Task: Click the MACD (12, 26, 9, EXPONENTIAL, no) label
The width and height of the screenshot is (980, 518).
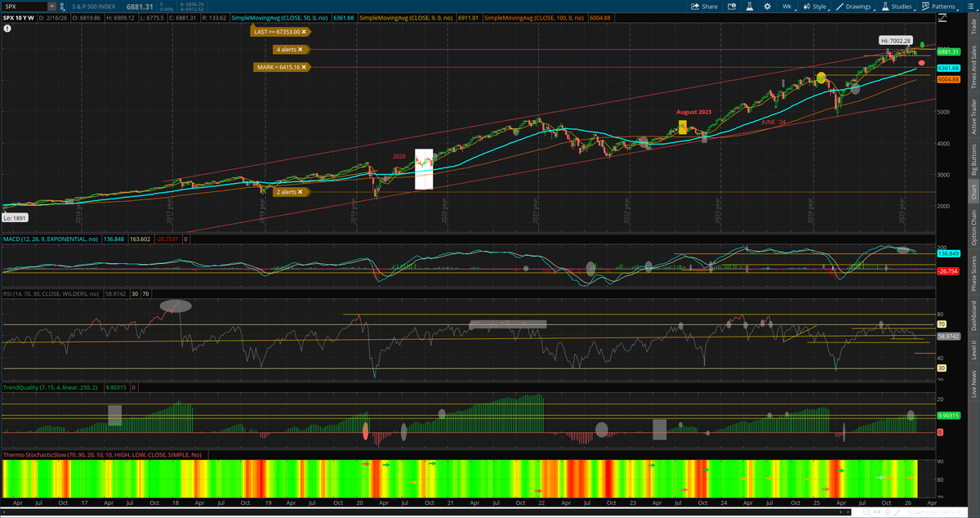Action: tap(52, 239)
